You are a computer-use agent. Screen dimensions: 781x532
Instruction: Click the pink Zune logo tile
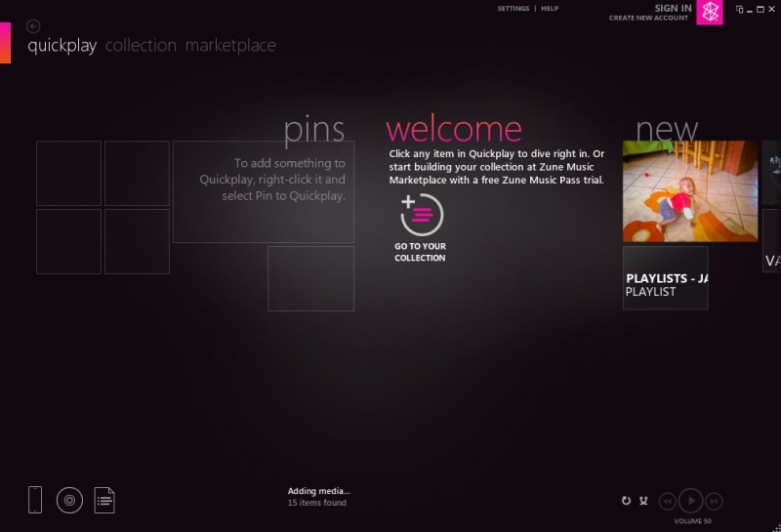(x=710, y=12)
